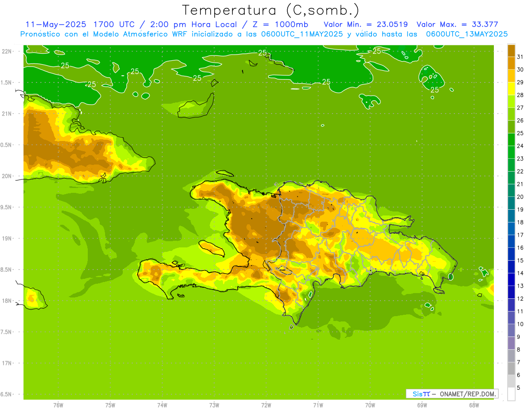532x411 pixels.
Task: Click the brown legend swatch above 31
Action: (511, 51)
